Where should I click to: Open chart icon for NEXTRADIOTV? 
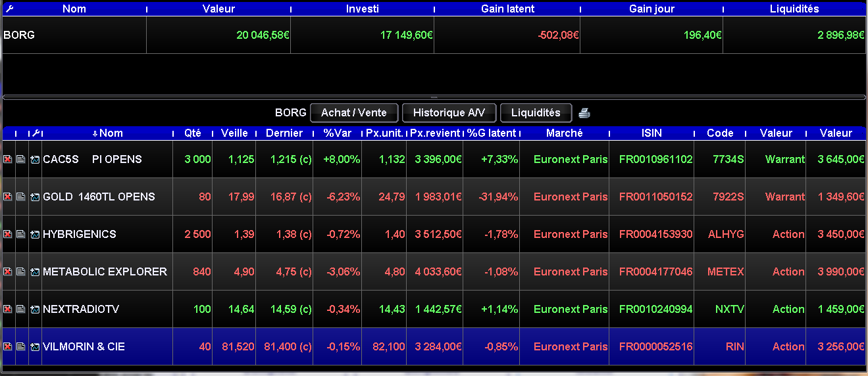point(35,310)
